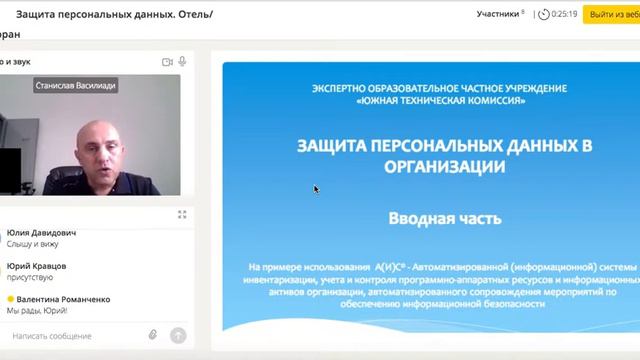Click slide line 'ЭКСПЕРТНО ОБРАЗОВАТЕЛЬНОЕ ЧАСТНОЕ УЧРЕЖДЕНИЕ'

[x=440, y=89]
